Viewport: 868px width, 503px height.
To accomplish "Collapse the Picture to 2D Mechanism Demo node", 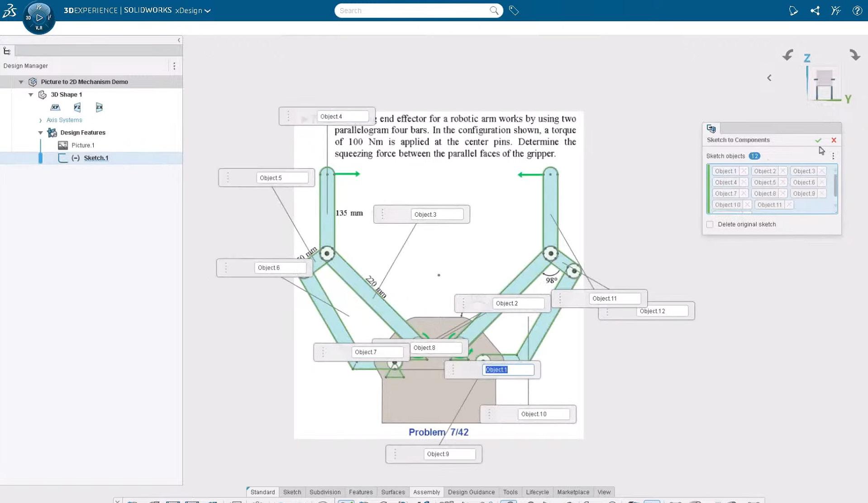I will click(x=21, y=82).
